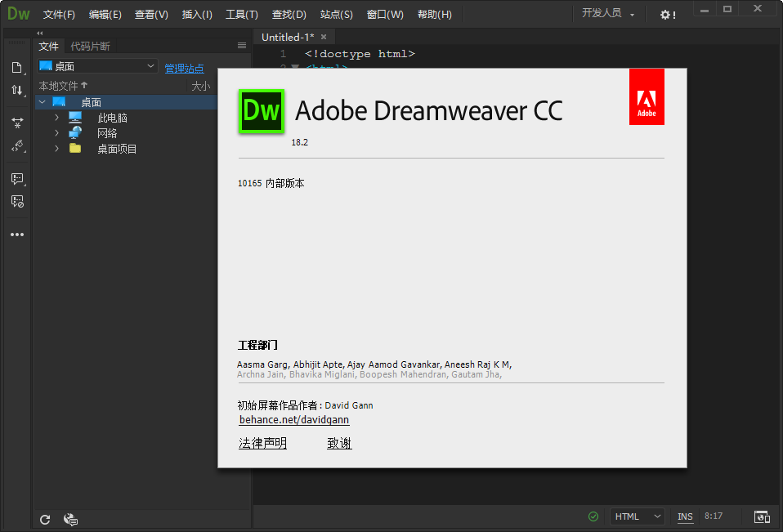Select the 文件 panel tab

point(48,47)
